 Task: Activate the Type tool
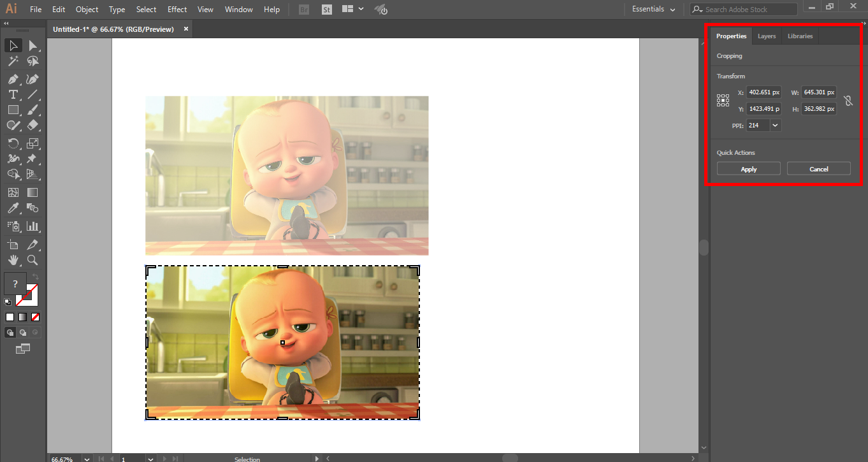pyautogui.click(x=13, y=94)
